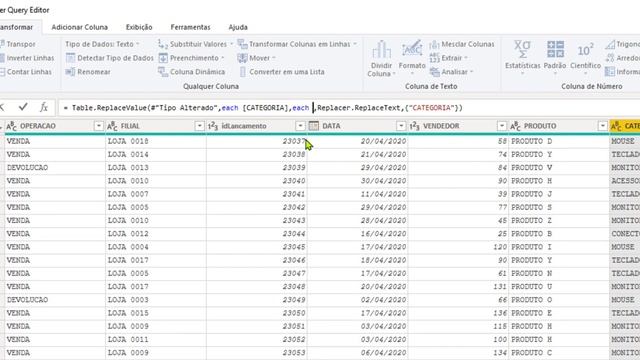This screenshot has height=360, width=640.
Task: Open the DATA column filter dropdown
Action: coord(401,126)
